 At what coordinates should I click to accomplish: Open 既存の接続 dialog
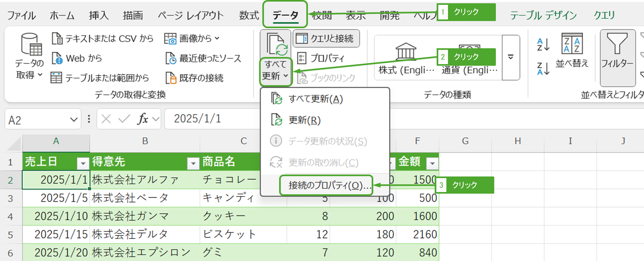(194, 78)
